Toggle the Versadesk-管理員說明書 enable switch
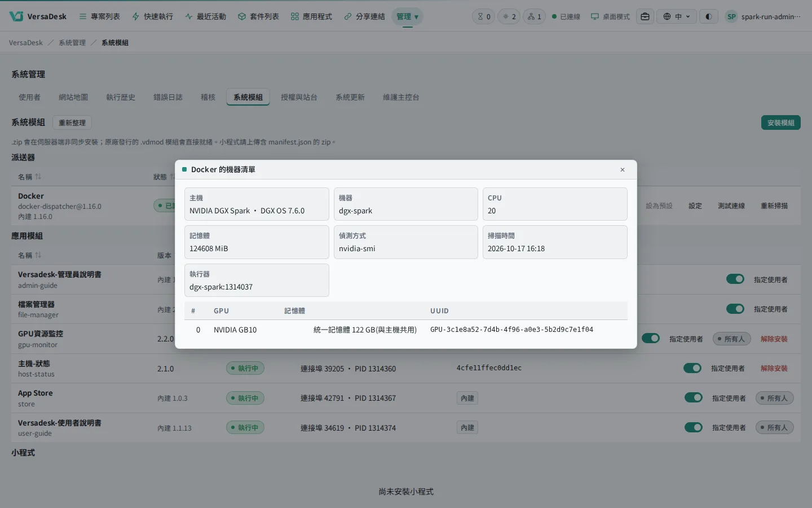Screen dimensions: 812x508 (x=735, y=279)
